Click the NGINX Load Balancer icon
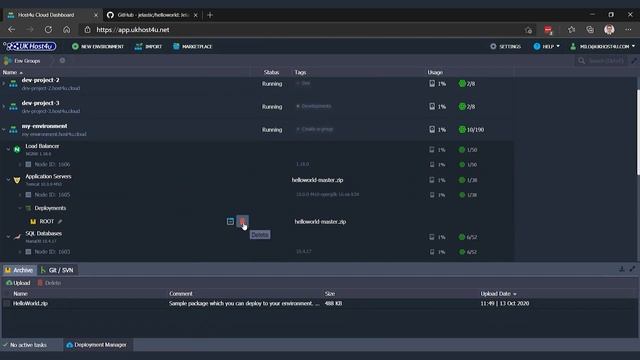 point(17,149)
